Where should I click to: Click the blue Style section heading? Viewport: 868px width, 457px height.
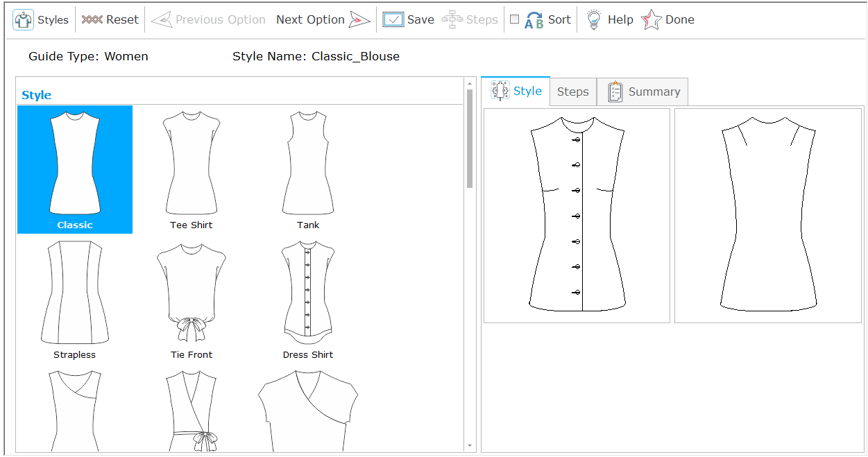coord(36,95)
